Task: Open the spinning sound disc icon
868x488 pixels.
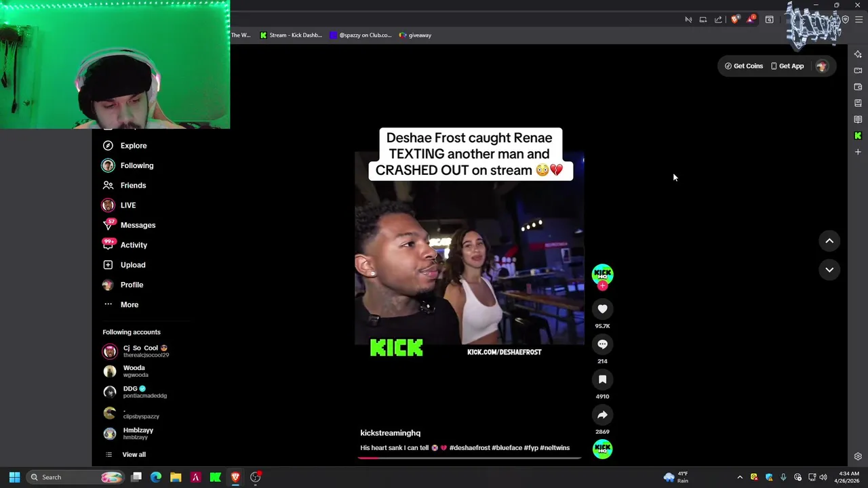Action: [602, 449]
